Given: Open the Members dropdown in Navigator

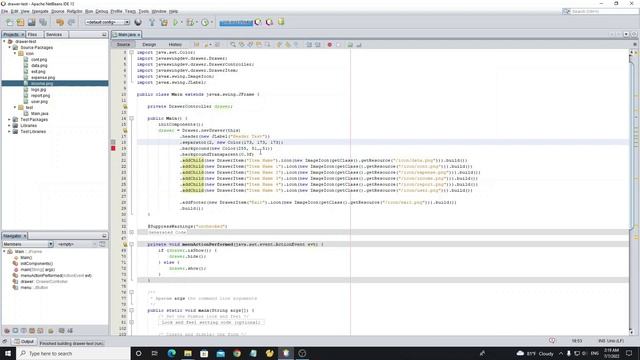Looking at the screenshot, I should [28, 244].
